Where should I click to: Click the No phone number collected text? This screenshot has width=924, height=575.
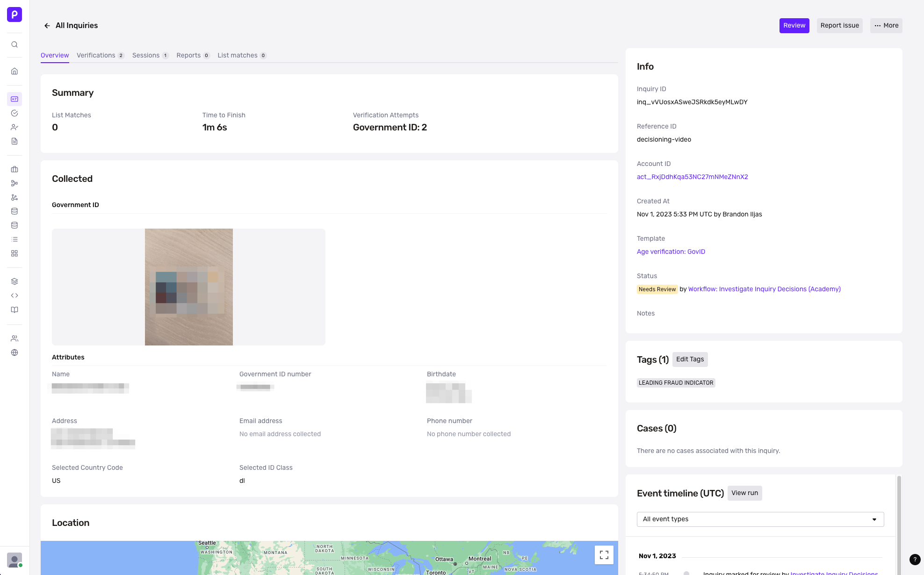[x=469, y=434]
